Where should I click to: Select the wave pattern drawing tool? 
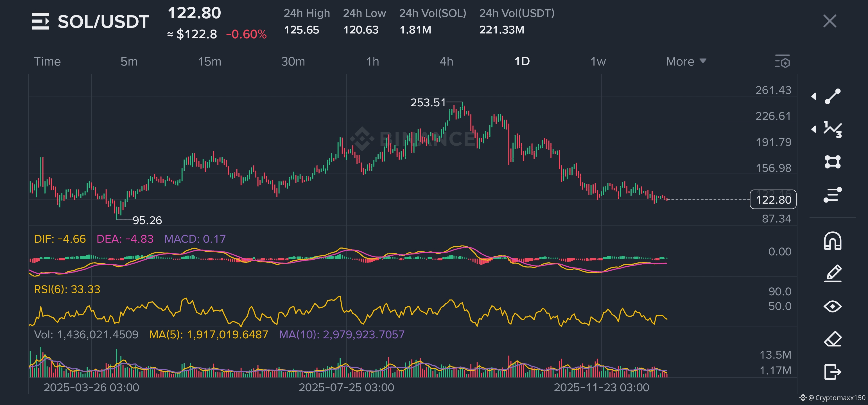(x=832, y=129)
